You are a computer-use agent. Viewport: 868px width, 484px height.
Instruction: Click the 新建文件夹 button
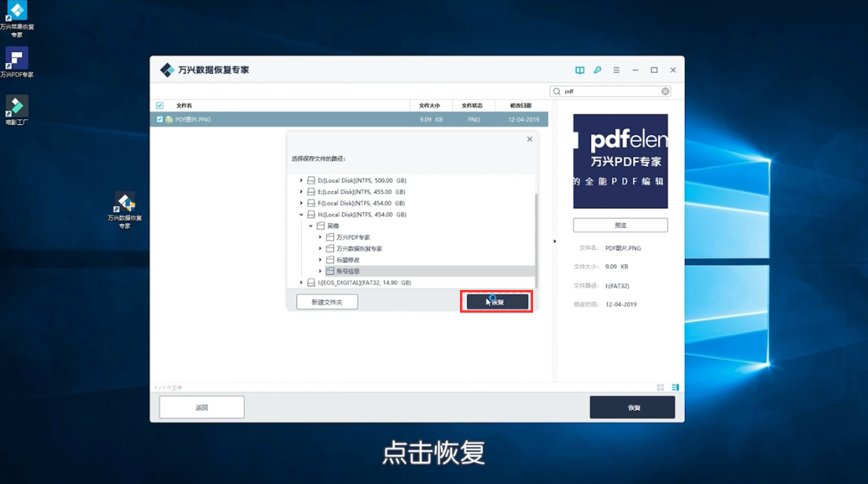click(326, 301)
